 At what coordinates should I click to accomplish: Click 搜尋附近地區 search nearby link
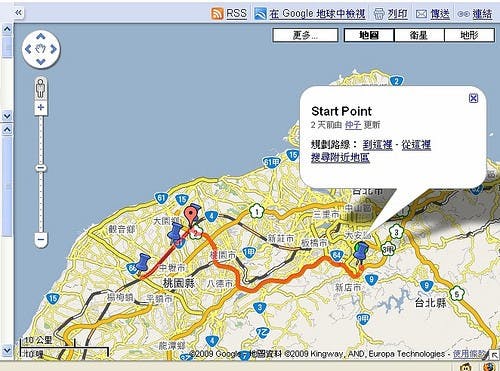[340, 157]
